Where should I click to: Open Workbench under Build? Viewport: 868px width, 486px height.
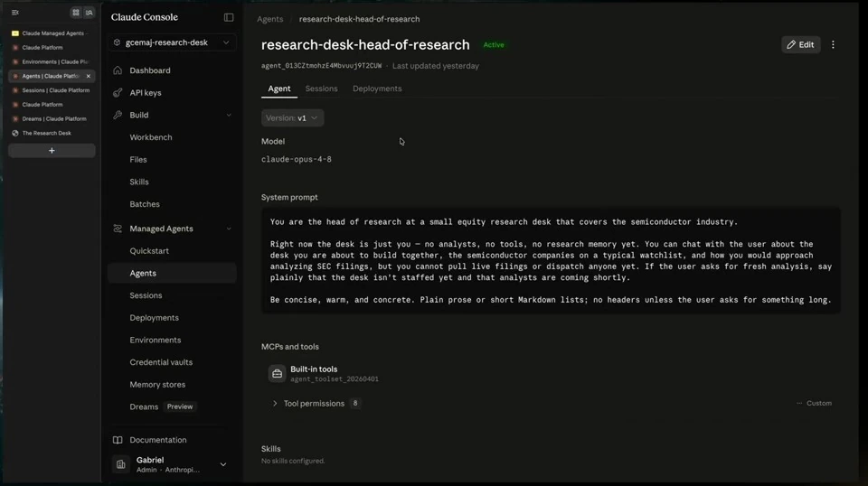tap(172, 137)
